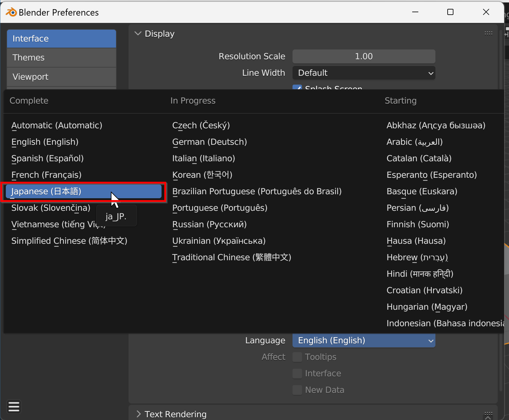Choose Brazilian Portuguese language
This screenshot has height=420, width=509.
pyautogui.click(x=257, y=192)
